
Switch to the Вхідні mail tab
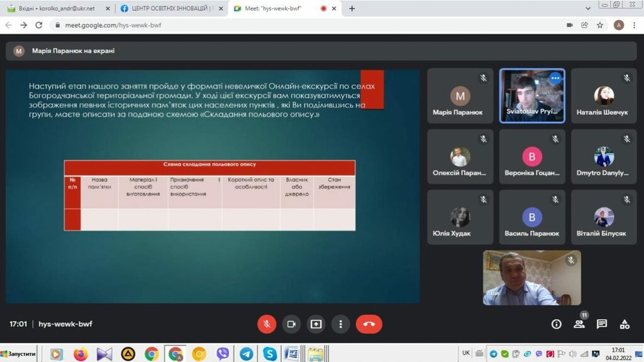pos(55,9)
